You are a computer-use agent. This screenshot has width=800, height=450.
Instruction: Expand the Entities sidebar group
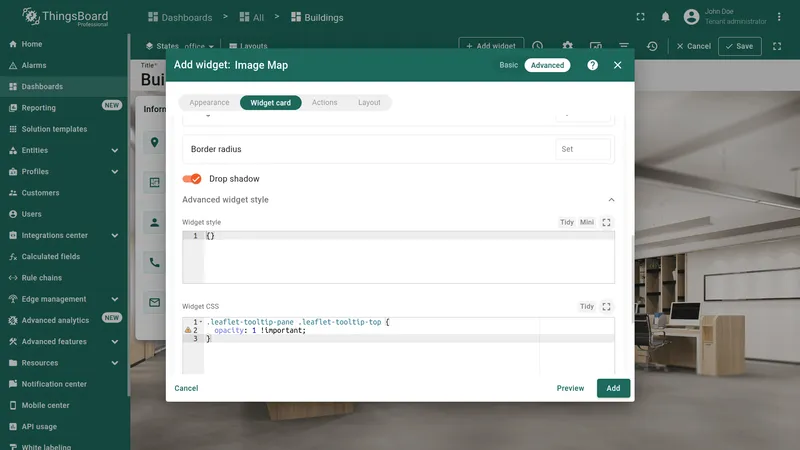click(x=64, y=151)
